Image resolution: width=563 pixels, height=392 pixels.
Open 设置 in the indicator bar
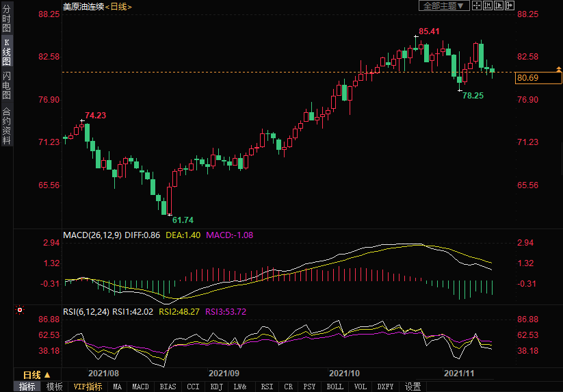pyautogui.click(x=413, y=387)
